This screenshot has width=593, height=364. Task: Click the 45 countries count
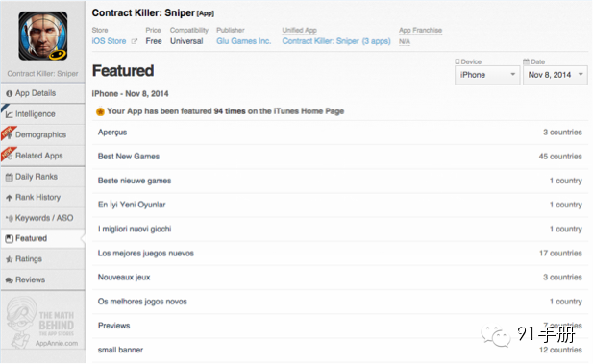pos(560,157)
